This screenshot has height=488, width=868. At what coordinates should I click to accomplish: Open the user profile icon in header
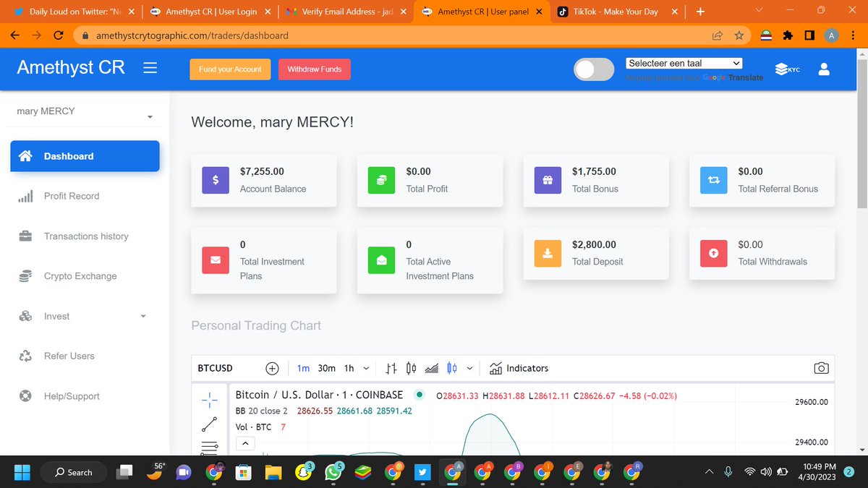[824, 69]
